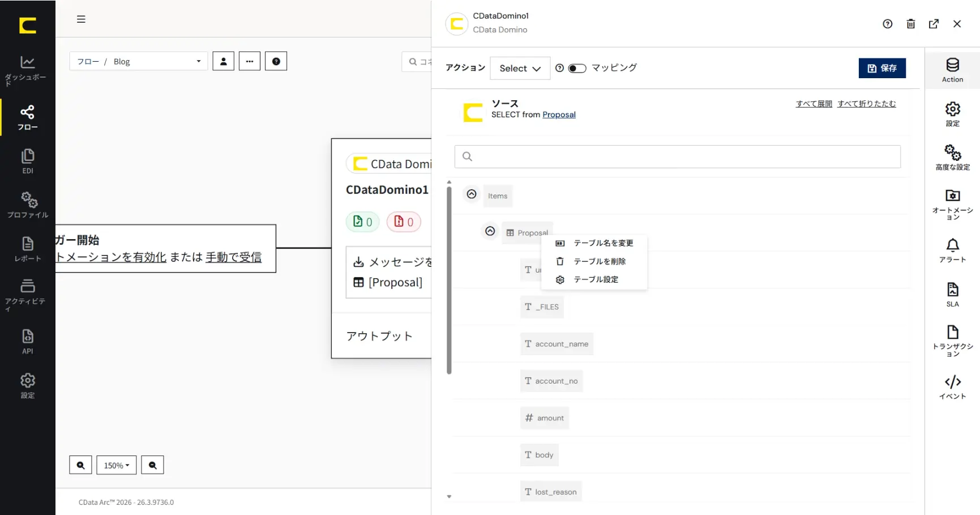Click the help icon in the connector panel header
Image resolution: width=980 pixels, height=515 pixels.
[x=888, y=24]
